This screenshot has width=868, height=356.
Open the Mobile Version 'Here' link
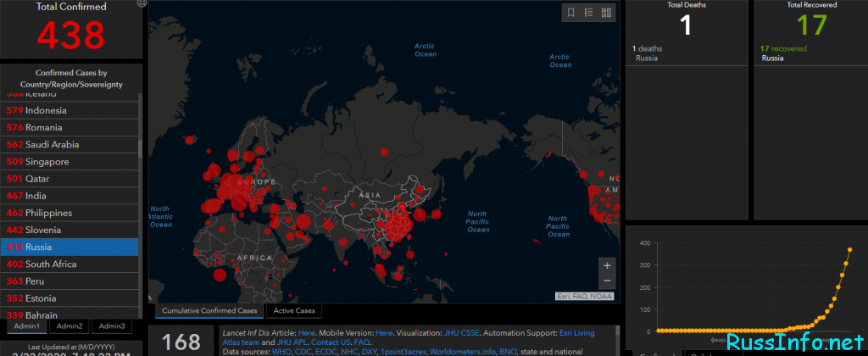[x=384, y=333]
